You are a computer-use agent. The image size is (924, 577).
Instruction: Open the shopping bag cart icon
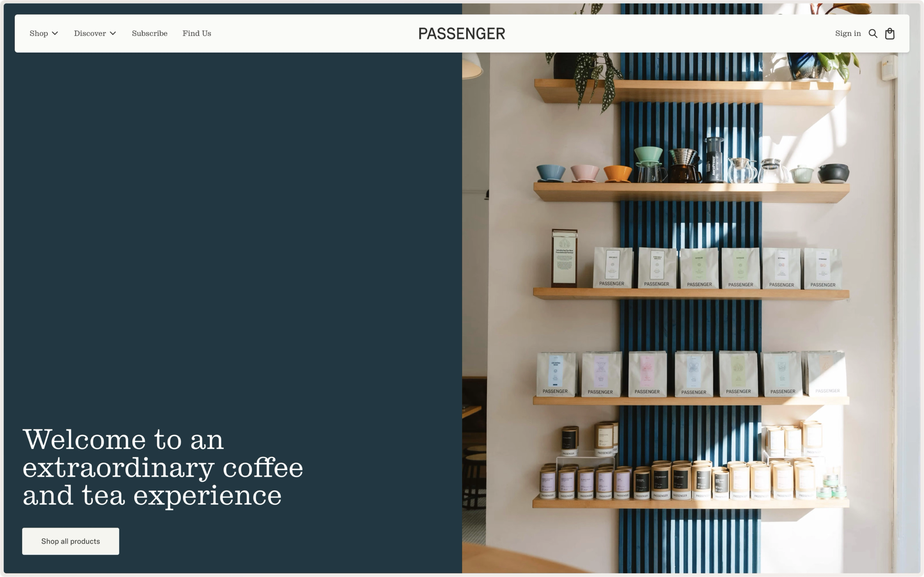coord(890,34)
